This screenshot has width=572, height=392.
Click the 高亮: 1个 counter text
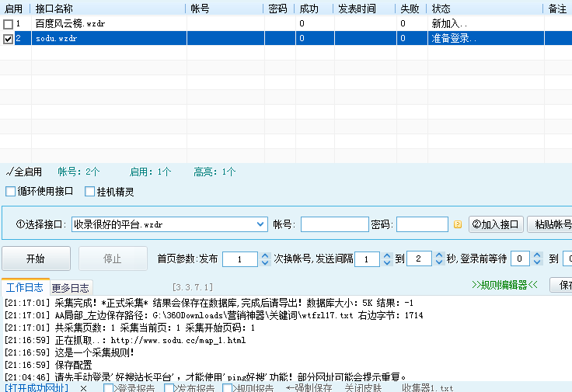[x=214, y=172]
